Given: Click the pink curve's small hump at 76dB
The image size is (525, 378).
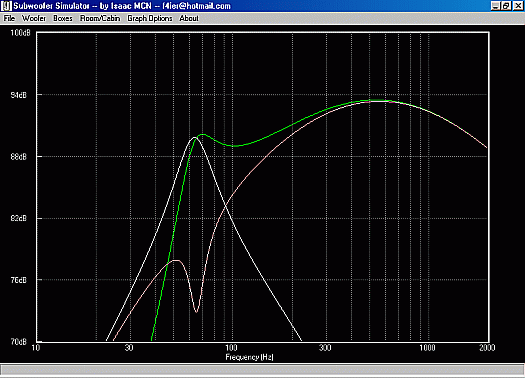Looking at the screenshot, I should (176, 260).
